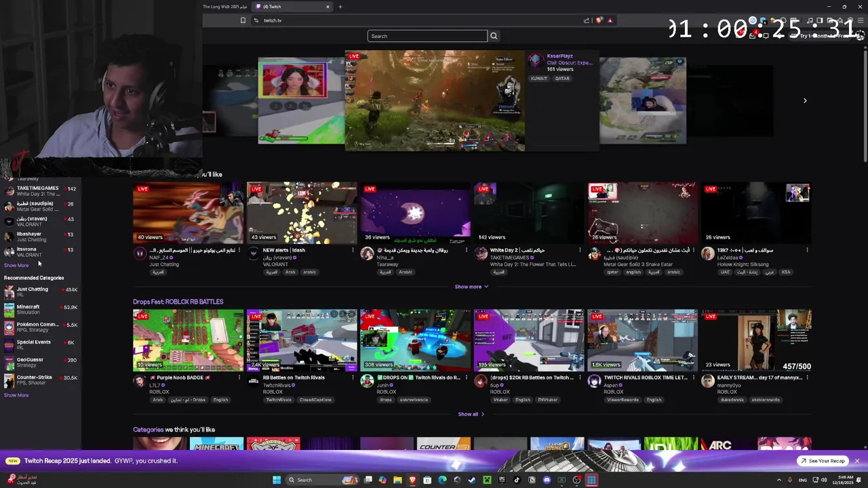Expand Show more under first streams row

(x=471, y=287)
